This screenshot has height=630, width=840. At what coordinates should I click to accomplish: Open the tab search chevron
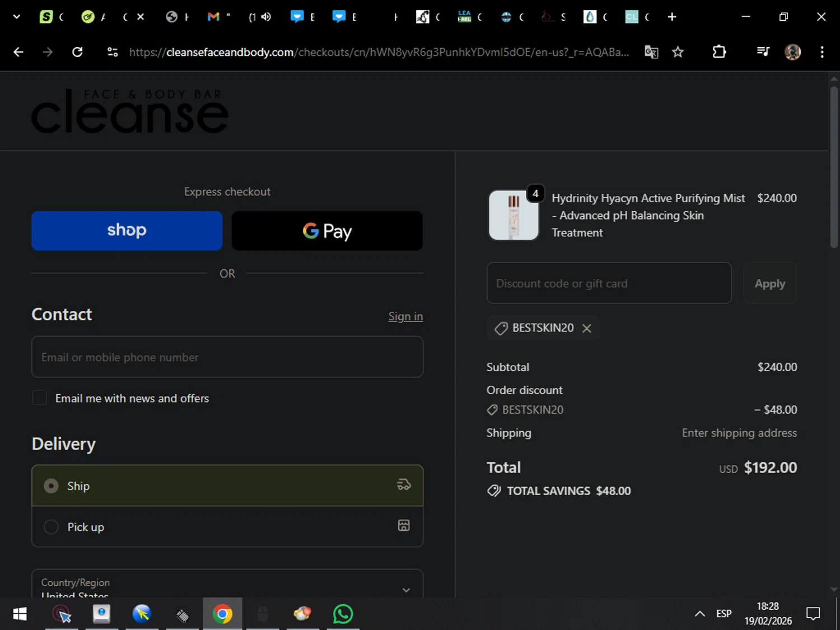tap(17, 17)
